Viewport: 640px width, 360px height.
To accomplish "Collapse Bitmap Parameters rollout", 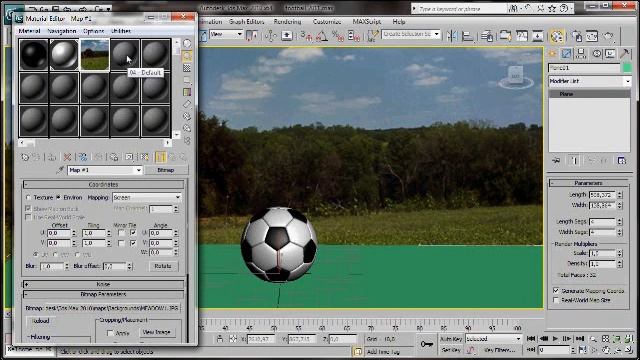I will click(x=103, y=294).
